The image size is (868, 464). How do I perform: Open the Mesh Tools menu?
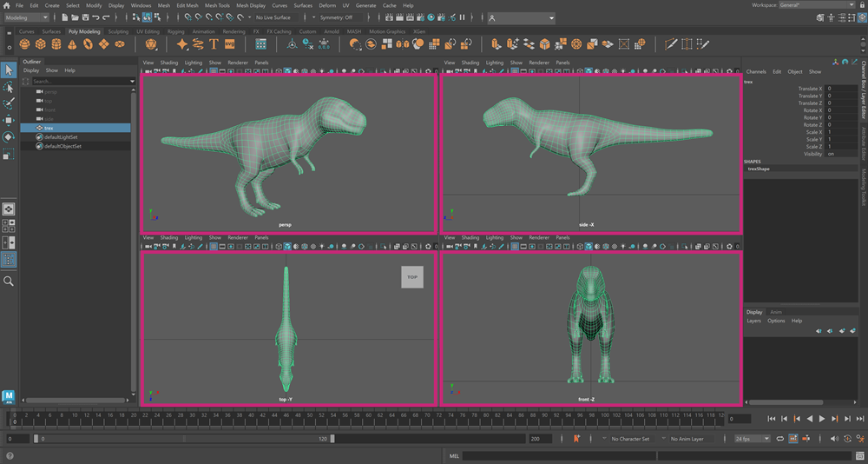(x=216, y=5)
